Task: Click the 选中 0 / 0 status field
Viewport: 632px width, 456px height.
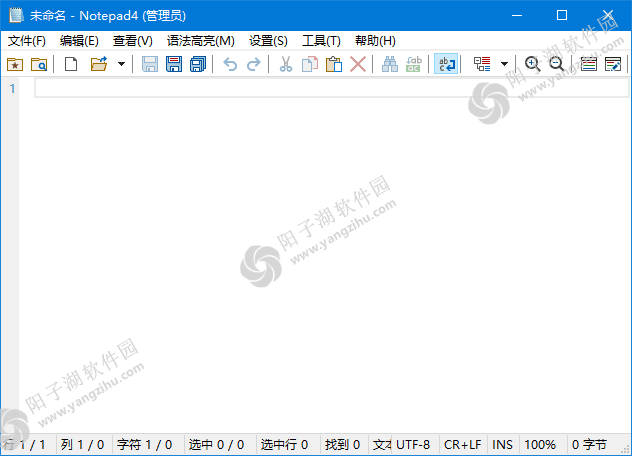Action: pos(220,445)
